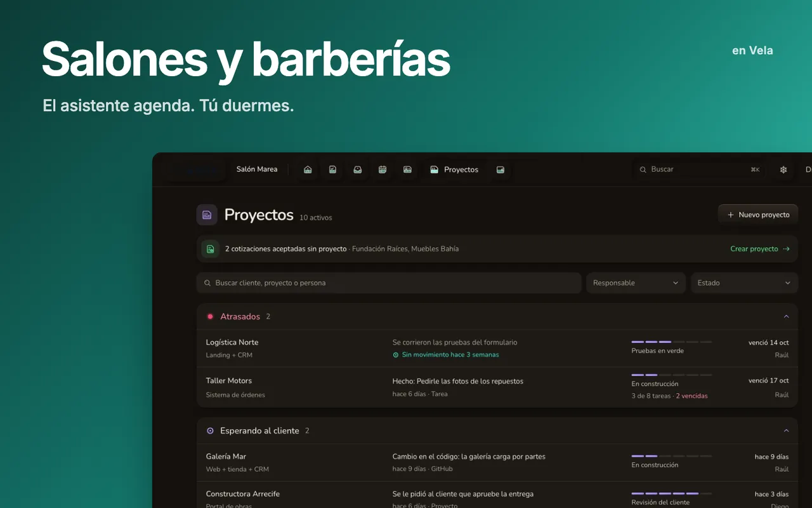Click the 2 vencidas overdue tasks label
This screenshot has height=508, width=812.
691,396
